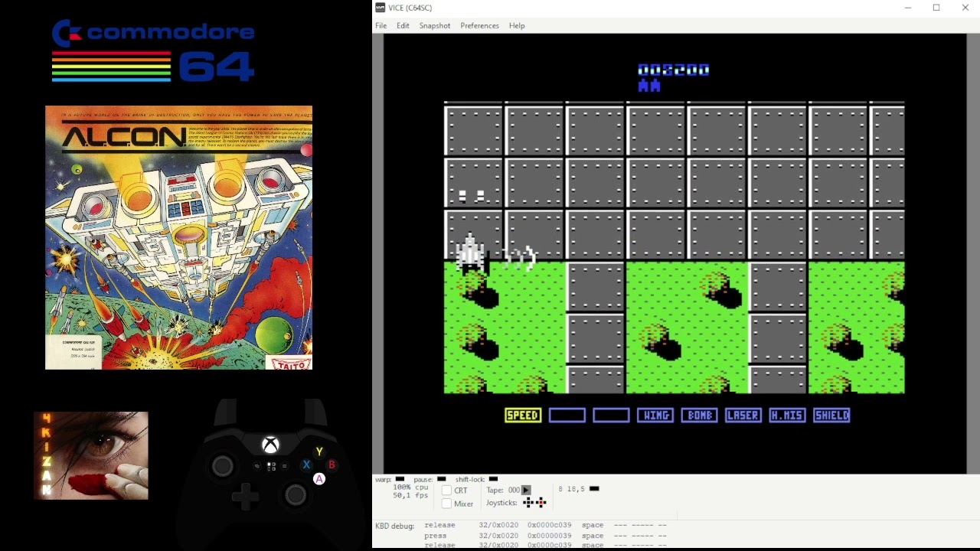Click the 005200 score display
Screen dimensions: 980x551
674,70
